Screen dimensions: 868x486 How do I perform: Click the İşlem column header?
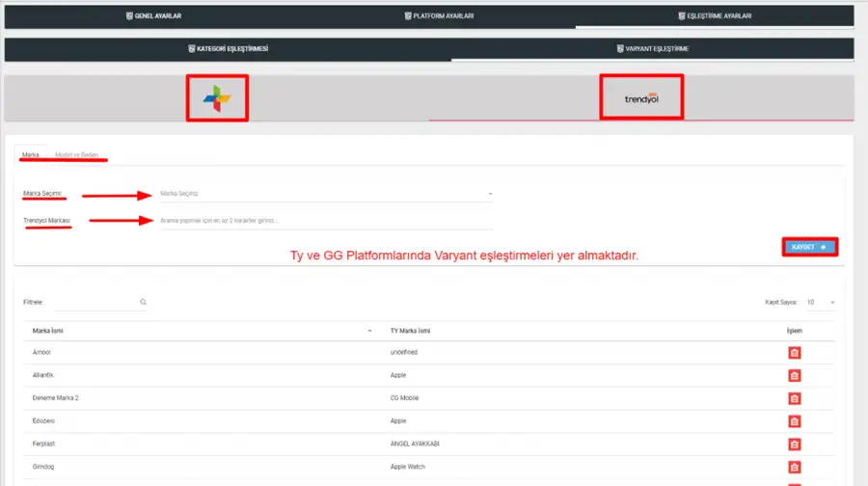click(x=795, y=331)
